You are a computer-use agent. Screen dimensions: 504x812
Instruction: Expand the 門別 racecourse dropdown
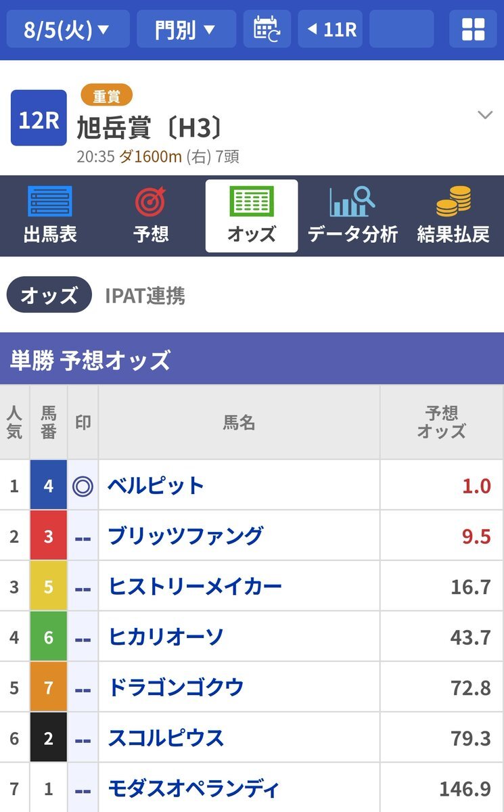(x=186, y=29)
